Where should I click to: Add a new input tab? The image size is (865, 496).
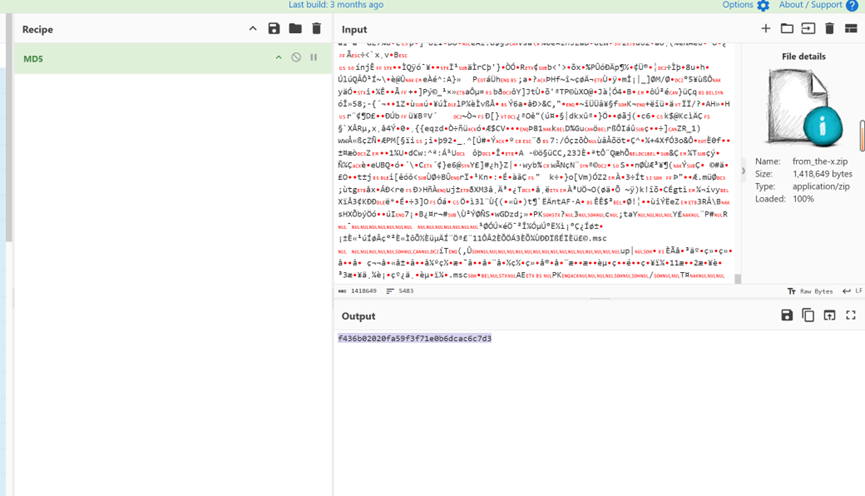tap(766, 29)
